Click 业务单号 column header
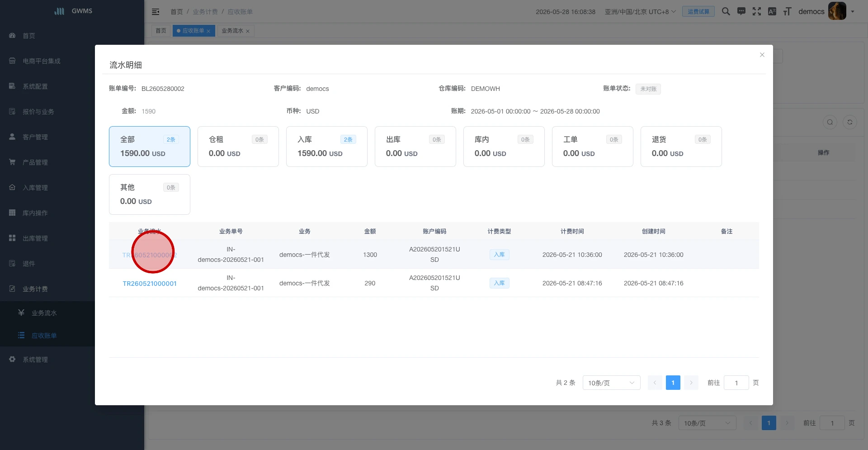The width and height of the screenshot is (868, 450). (x=231, y=232)
